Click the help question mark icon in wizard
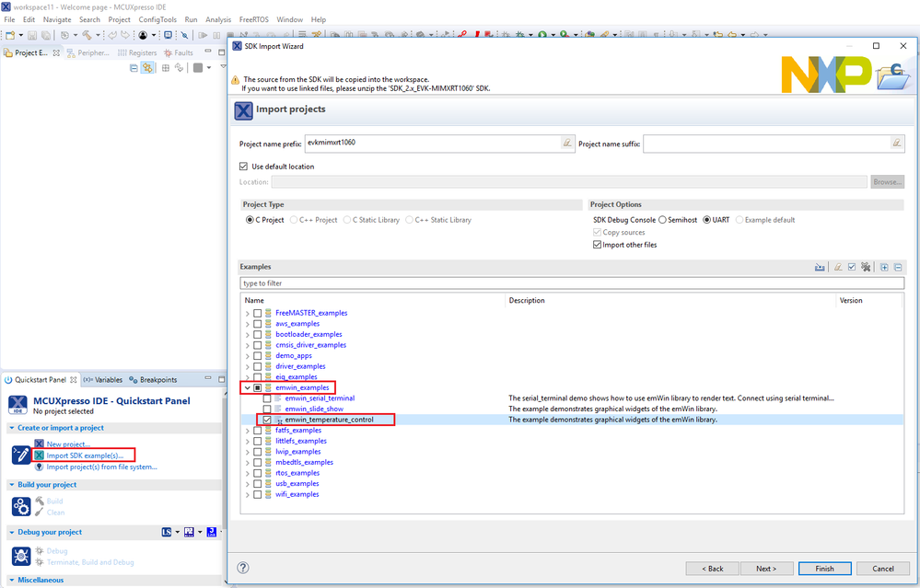The image size is (920, 588). 243,568
